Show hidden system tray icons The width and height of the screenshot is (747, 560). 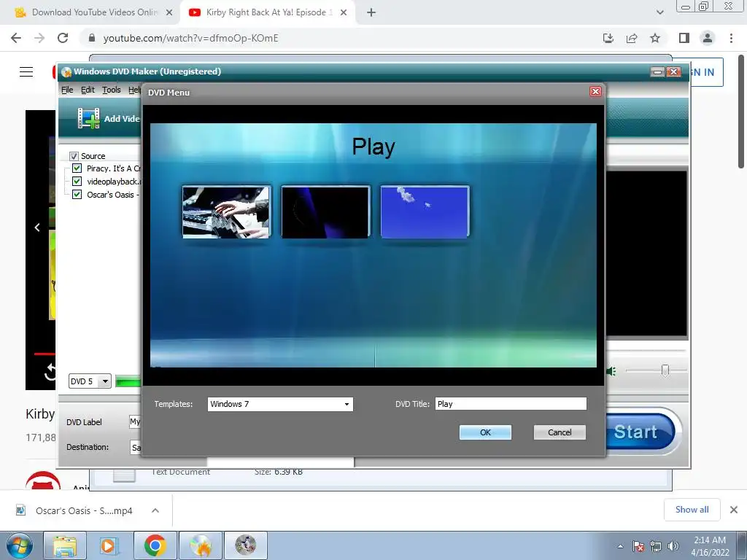point(620,546)
